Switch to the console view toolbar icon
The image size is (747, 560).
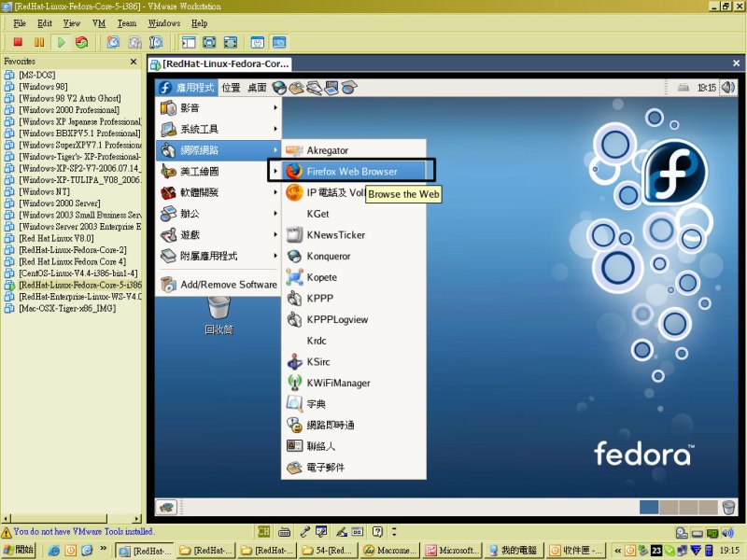[279, 42]
